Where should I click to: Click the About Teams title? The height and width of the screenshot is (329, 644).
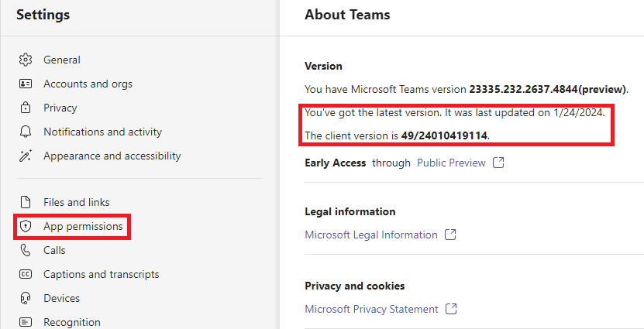click(x=347, y=15)
